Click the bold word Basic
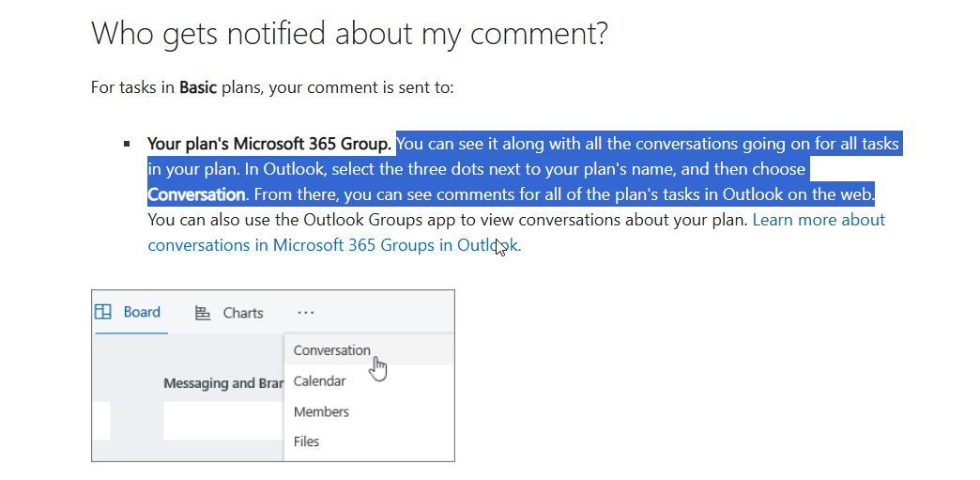980x480 pixels. click(197, 87)
